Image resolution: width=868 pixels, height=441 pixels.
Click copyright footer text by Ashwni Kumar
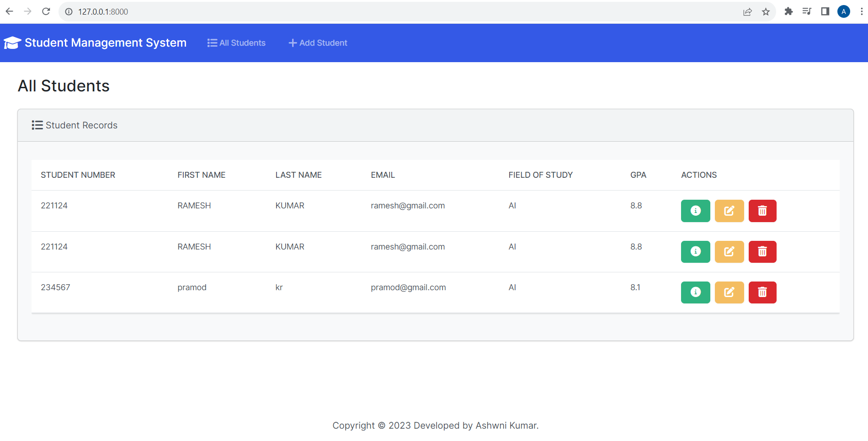pos(436,425)
